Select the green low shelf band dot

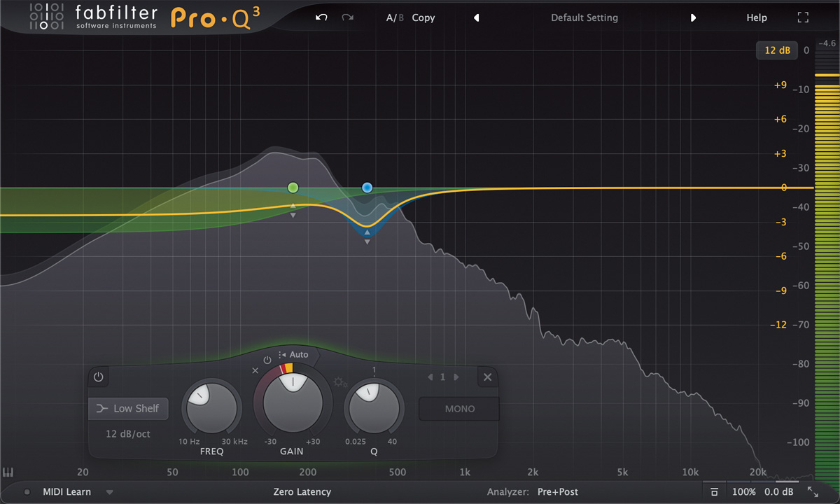(x=293, y=188)
